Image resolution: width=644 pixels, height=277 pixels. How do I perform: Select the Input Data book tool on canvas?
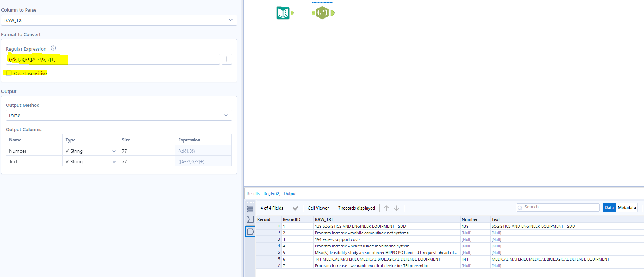pyautogui.click(x=283, y=13)
